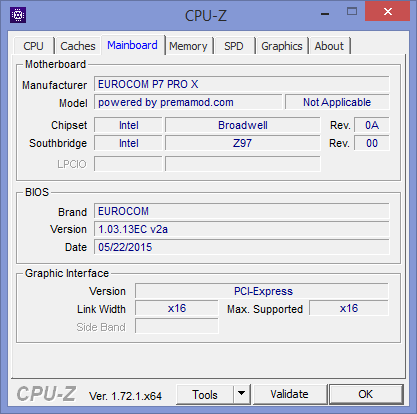Image resolution: width=417 pixels, height=414 pixels.
Task: Select Chipset vendor Intel value
Action: (x=128, y=125)
